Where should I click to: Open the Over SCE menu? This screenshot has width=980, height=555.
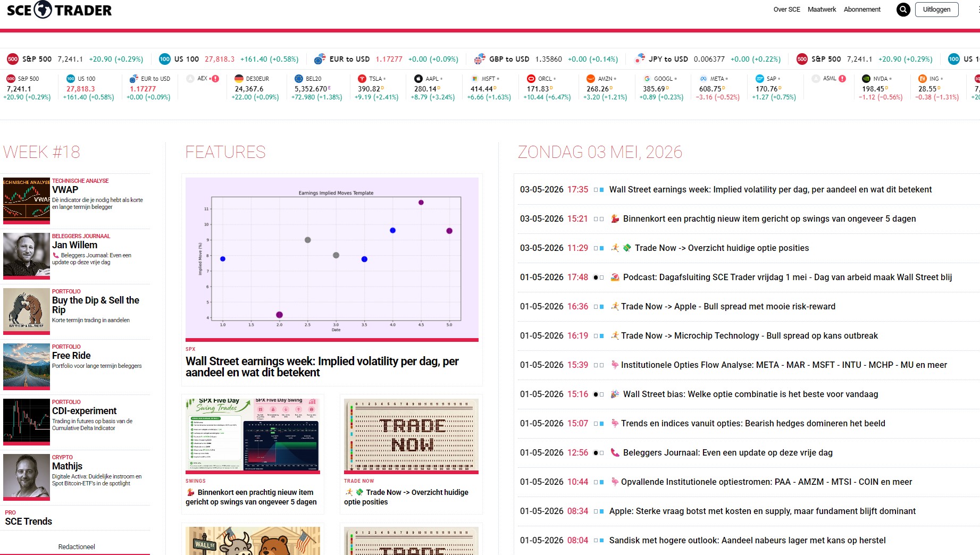click(x=786, y=10)
